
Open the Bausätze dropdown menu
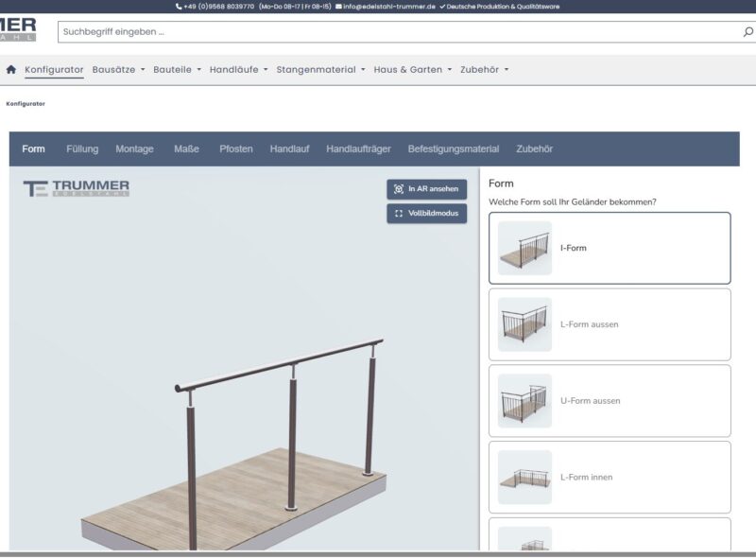(x=113, y=68)
